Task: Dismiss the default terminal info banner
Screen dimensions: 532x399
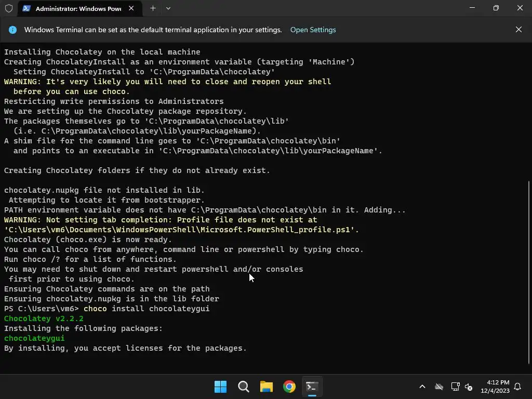Action: pyautogui.click(x=518, y=30)
